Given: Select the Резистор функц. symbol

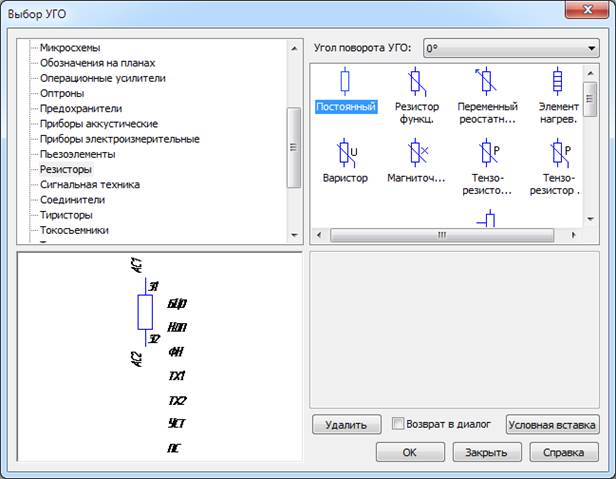Looking at the screenshot, I should click(416, 95).
